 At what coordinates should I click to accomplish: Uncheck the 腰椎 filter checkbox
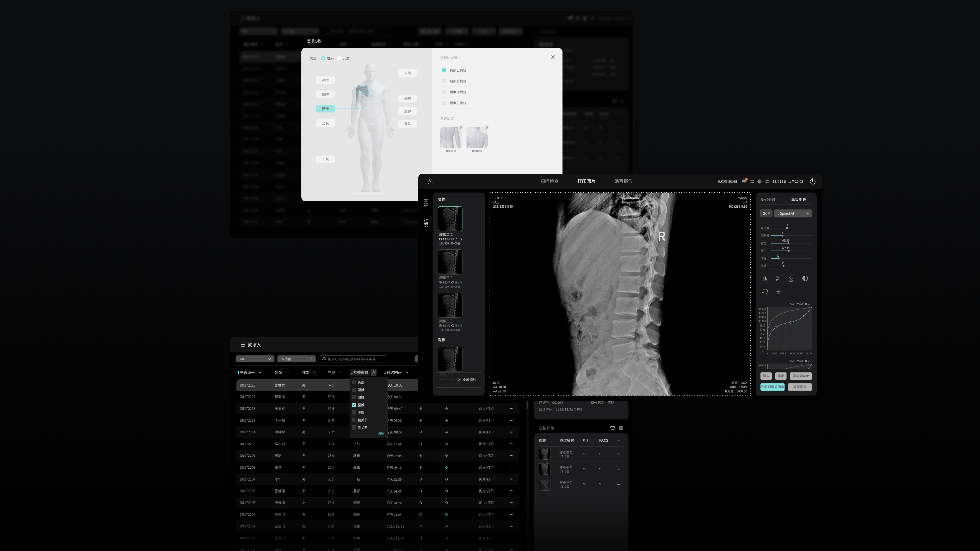click(x=354, y=405)
